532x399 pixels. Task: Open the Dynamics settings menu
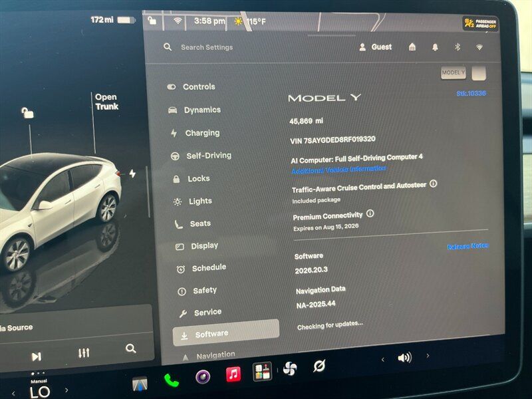[194, 110]
